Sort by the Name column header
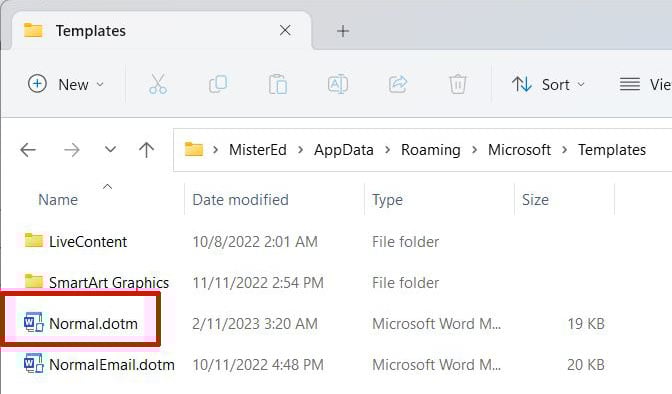Image resolution: width=672 pixels, height=394 pixels. click(58, 200)
